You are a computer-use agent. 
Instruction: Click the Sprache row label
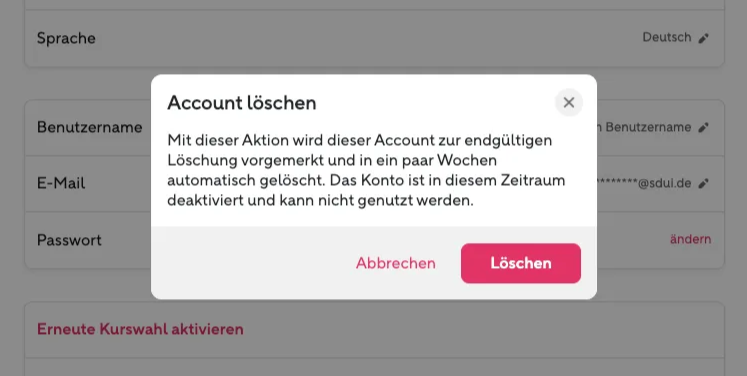pos(66,38)
